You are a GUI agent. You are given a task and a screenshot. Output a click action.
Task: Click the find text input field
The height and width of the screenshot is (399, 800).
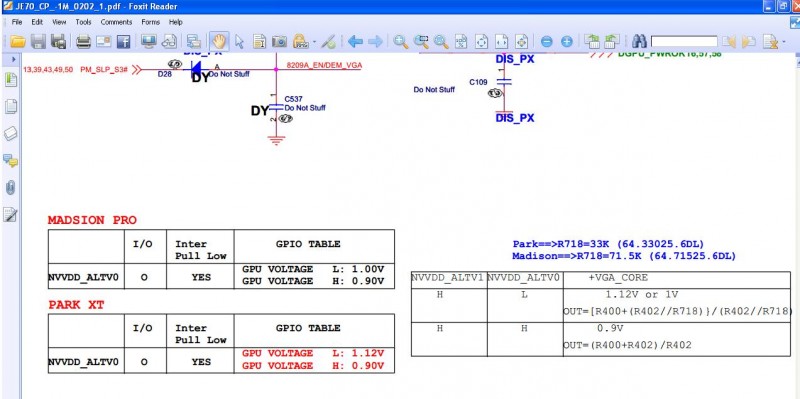(x=684, y=41)
